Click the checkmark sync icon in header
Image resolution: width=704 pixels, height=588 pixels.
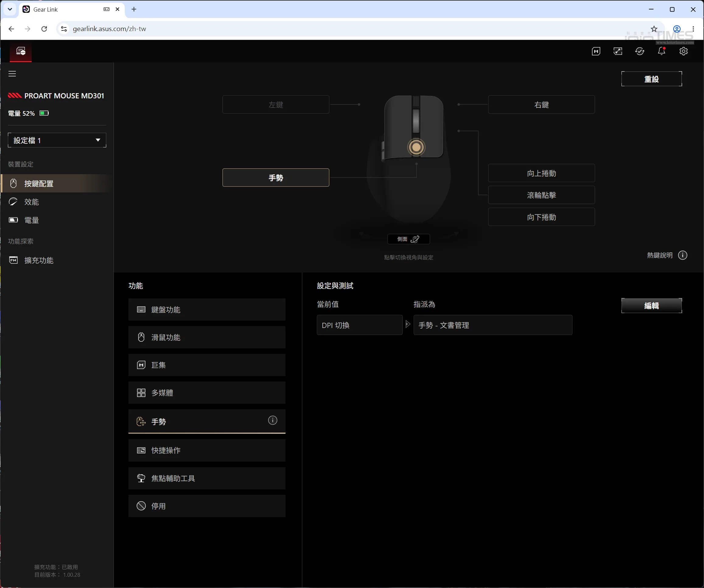click(x=640, y=51)
